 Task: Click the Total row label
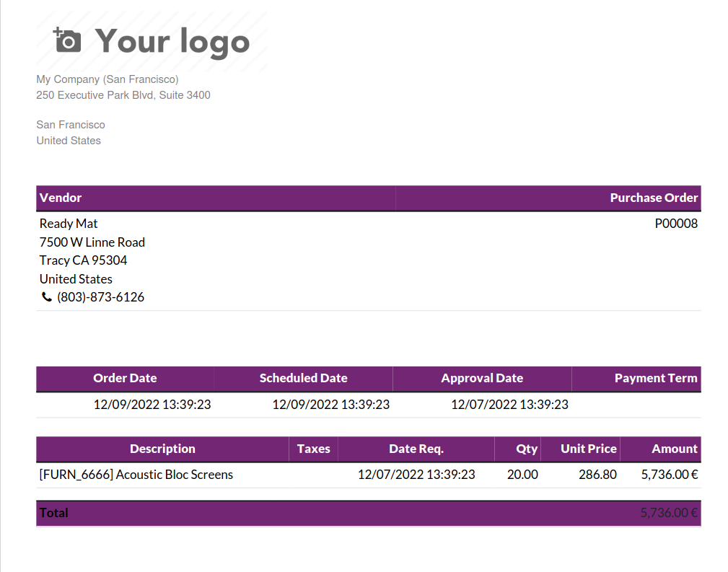(54, 513)
